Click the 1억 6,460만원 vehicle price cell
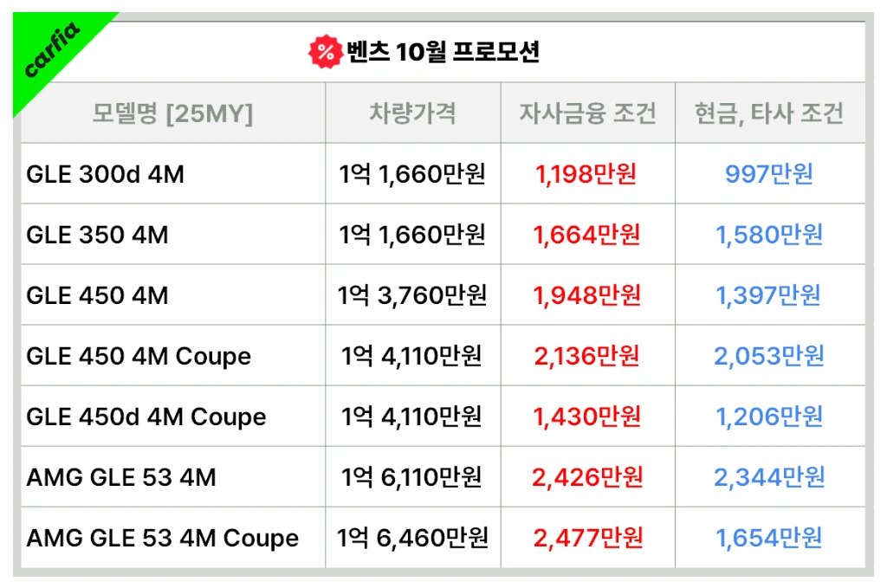Viewport: 887px width, 588px height. pos(412,538)
